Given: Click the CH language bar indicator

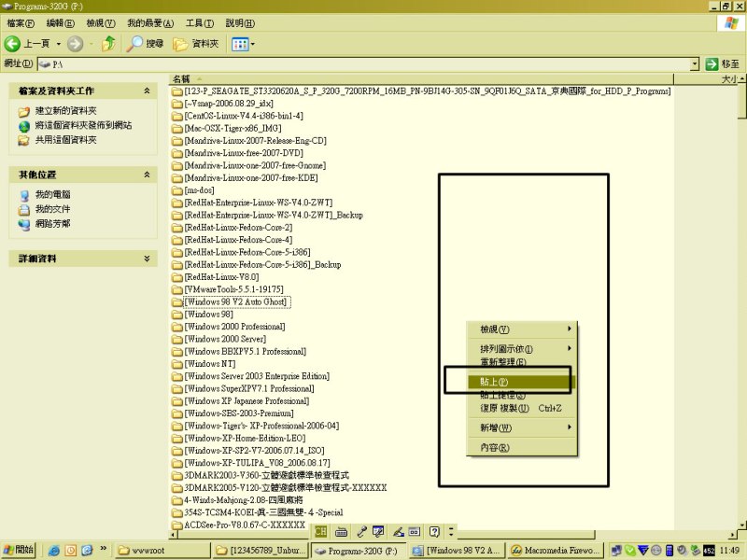Looking at the screenshot, I should tap(321, 531).
